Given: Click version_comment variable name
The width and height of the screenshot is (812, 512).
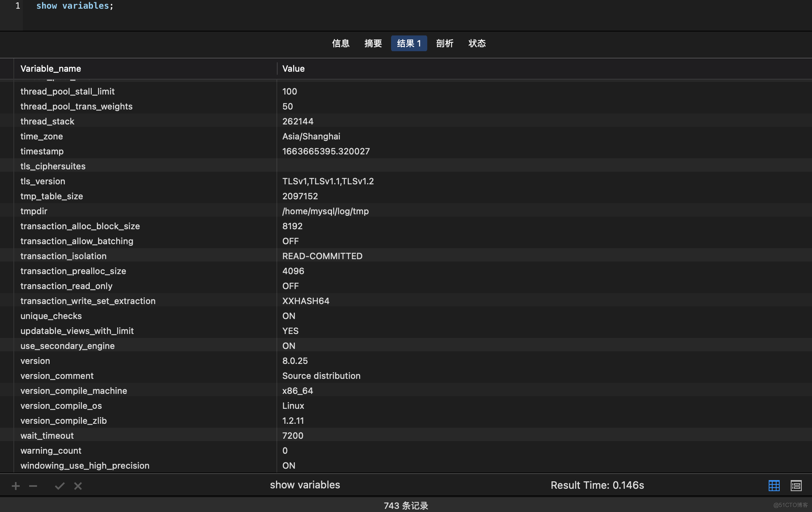Looking at the screenshot, I should pos(57,376).
